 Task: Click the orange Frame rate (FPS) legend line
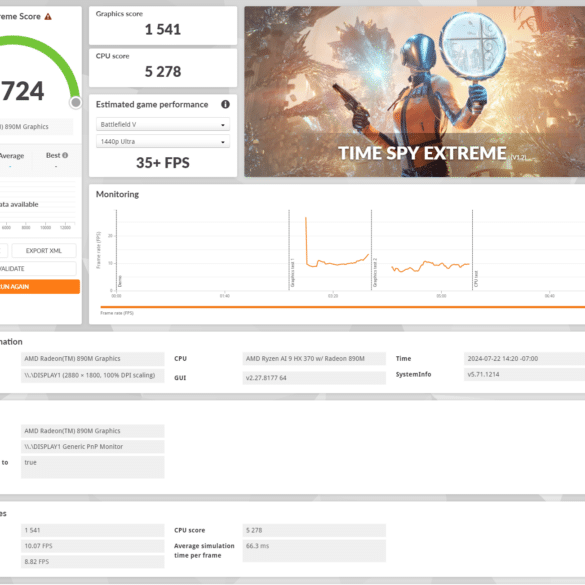pos(342,307)
